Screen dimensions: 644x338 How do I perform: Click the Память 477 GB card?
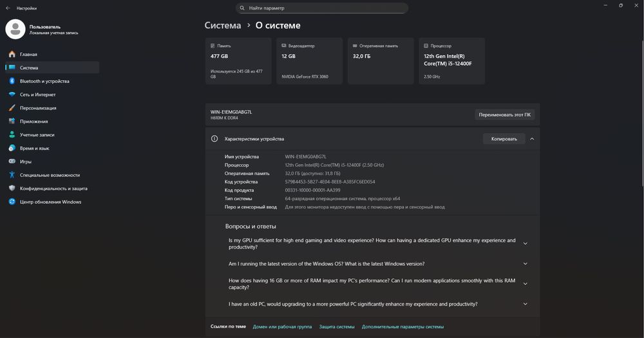[x=238, y=61]
